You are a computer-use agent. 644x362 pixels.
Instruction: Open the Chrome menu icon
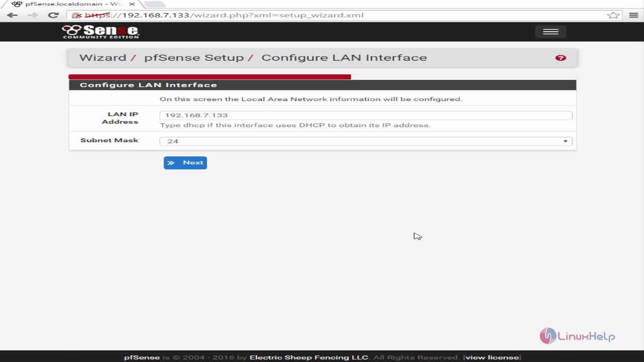tap(633, 15)
